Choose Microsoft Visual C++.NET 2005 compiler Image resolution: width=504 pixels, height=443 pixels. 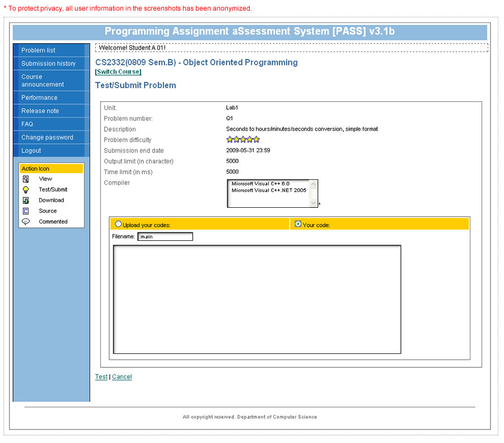click(268, 190)
